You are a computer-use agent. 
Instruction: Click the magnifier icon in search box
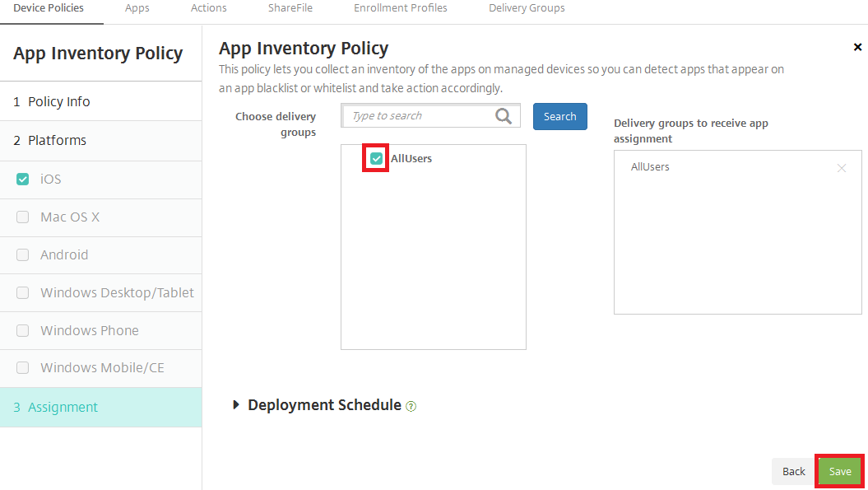tap(504, 116)
